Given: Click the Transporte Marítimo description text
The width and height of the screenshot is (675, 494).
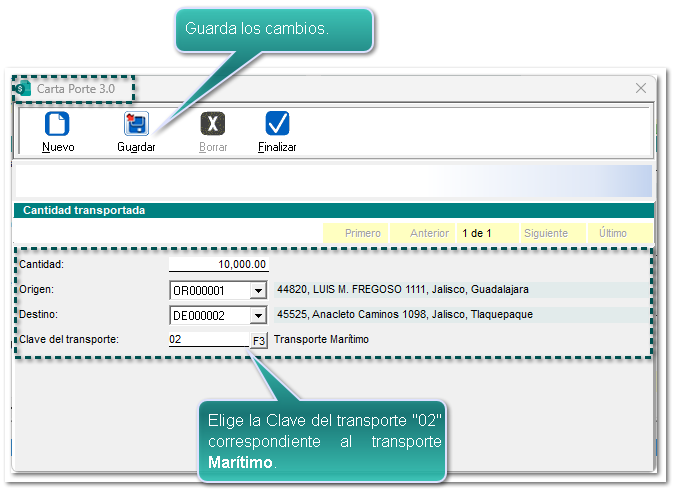Looking at the screenshot, I should click(322, 340).
